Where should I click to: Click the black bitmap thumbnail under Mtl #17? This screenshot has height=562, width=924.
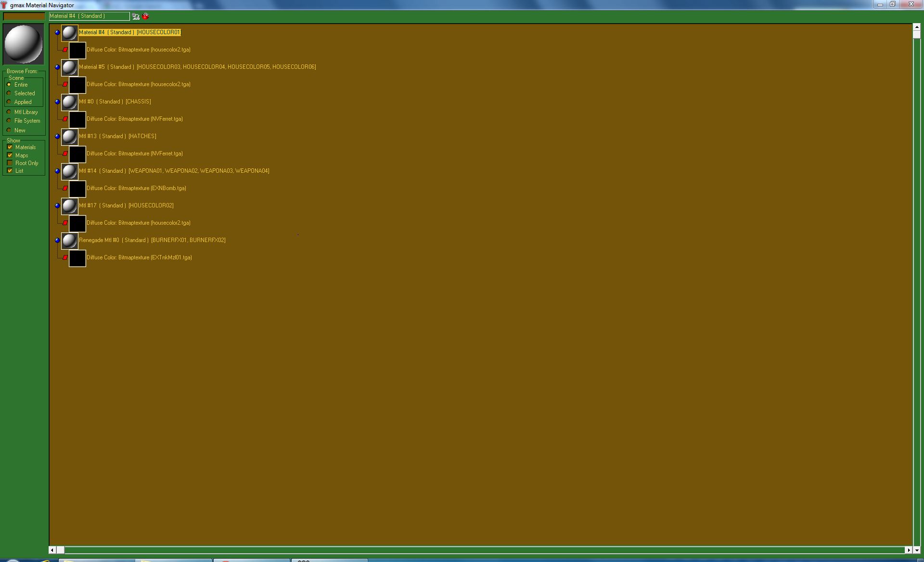[x=77, y=223]
